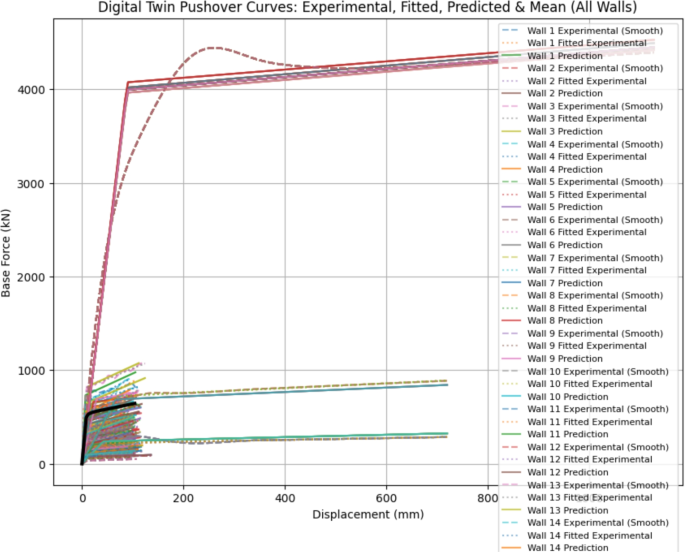
Task: Select legend entry 'Wall 13 Fitted Experimental'
Action: [x=577, y=497]
